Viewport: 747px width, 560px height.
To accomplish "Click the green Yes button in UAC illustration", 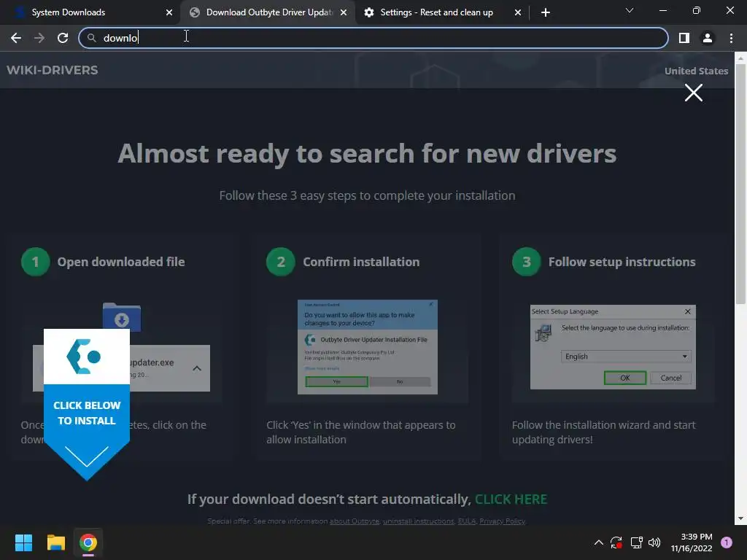I will 337,381.
